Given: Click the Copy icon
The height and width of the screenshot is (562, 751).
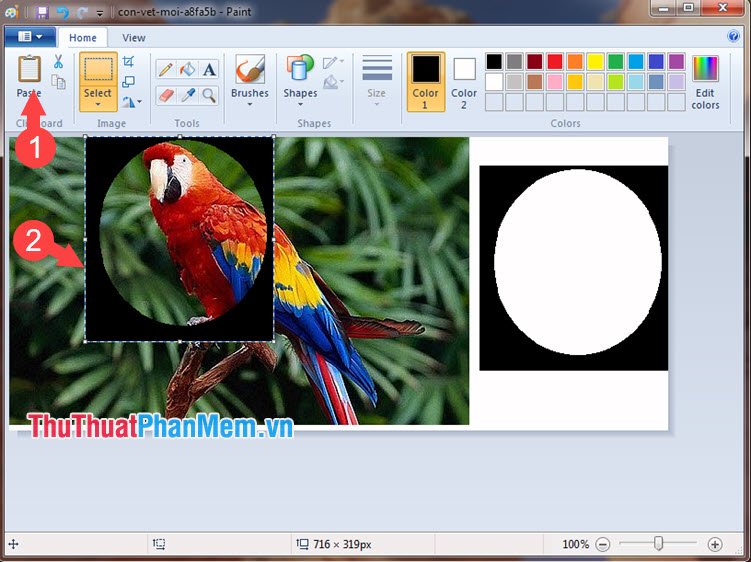Looking at the screenshot, I should (58, 82).
